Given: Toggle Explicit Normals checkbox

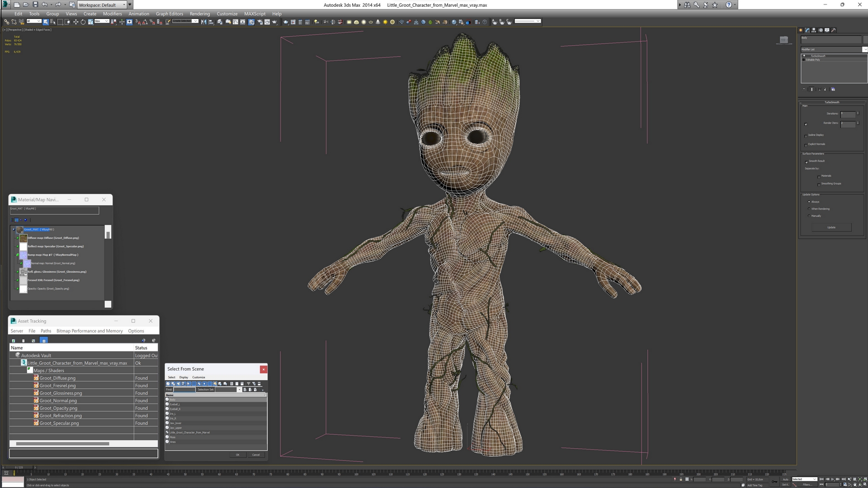Looking at the screenshot, I should point(806,145).
